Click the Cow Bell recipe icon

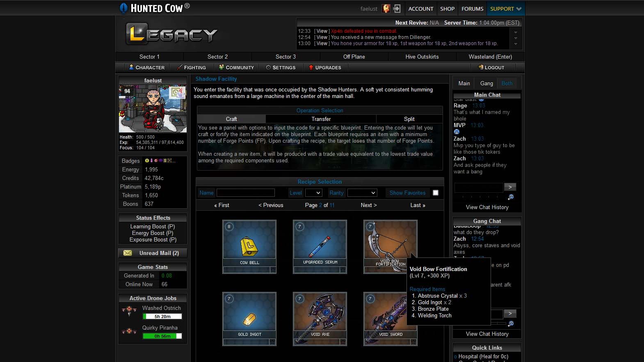click(249, 243)
